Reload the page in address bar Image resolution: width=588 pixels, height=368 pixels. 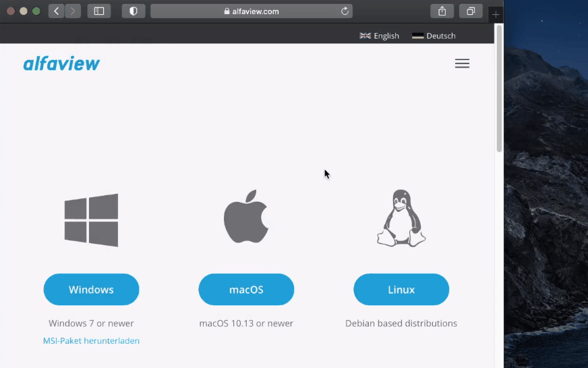(x=345, y=11)
